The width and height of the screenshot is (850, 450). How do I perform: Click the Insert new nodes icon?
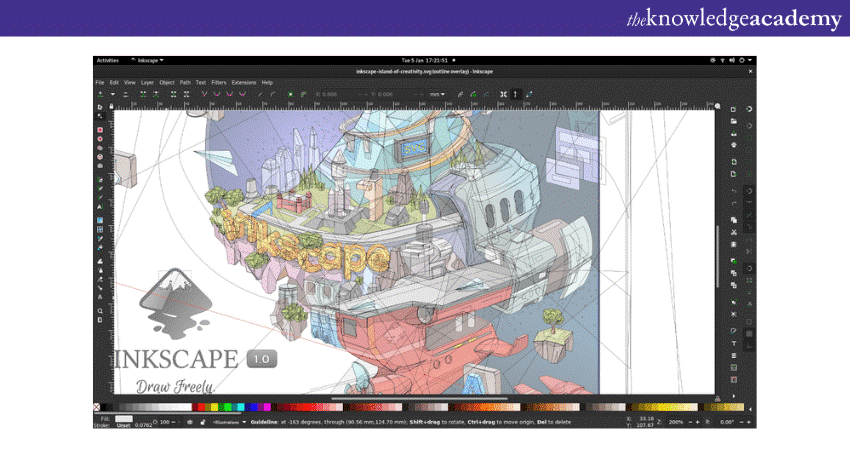tap(100, 94)
